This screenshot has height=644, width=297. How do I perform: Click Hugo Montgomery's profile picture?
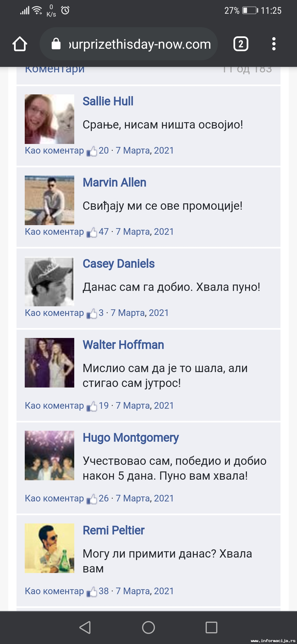(50, 455)
